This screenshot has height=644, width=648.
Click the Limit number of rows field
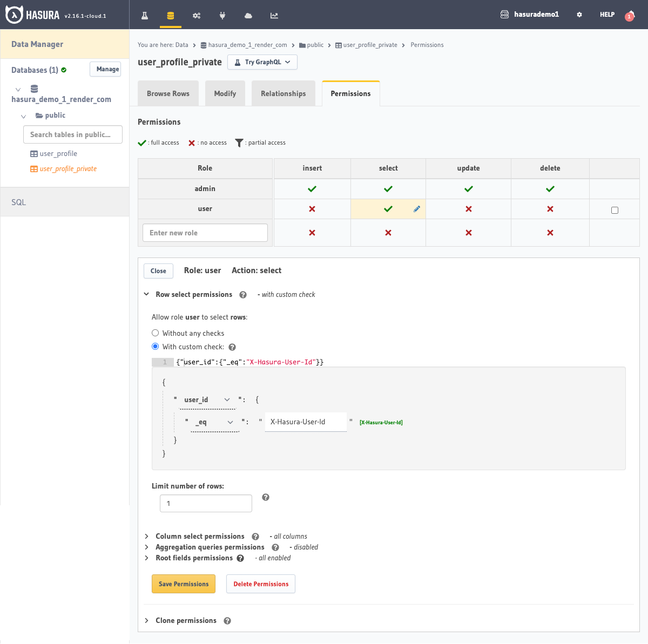206,503
